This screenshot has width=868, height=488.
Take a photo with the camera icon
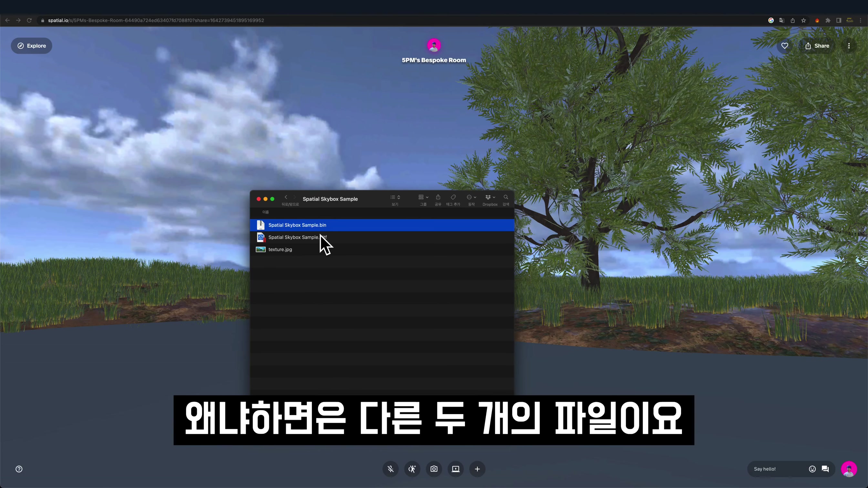click(x=434, y=469)
